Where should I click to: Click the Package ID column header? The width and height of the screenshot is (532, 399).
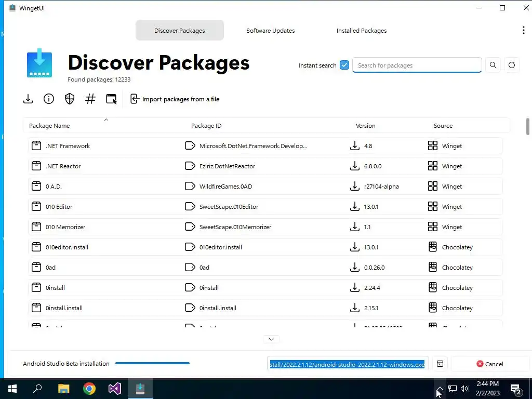point(206,126)
